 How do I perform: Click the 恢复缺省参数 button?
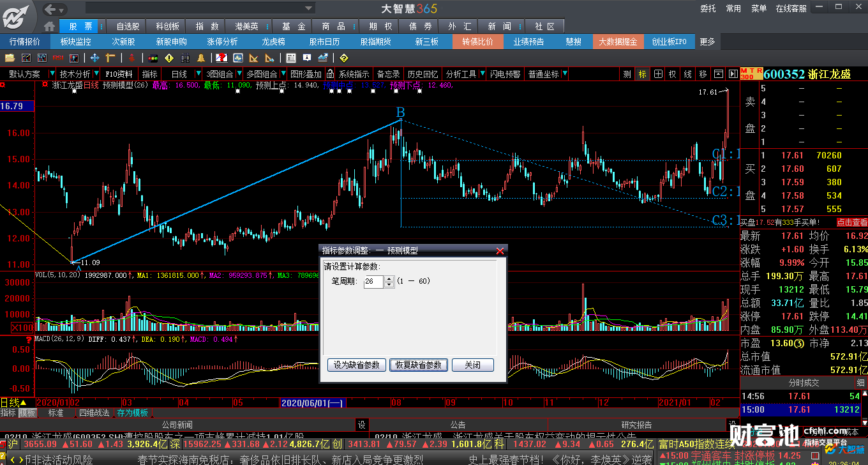click(418, 365)
